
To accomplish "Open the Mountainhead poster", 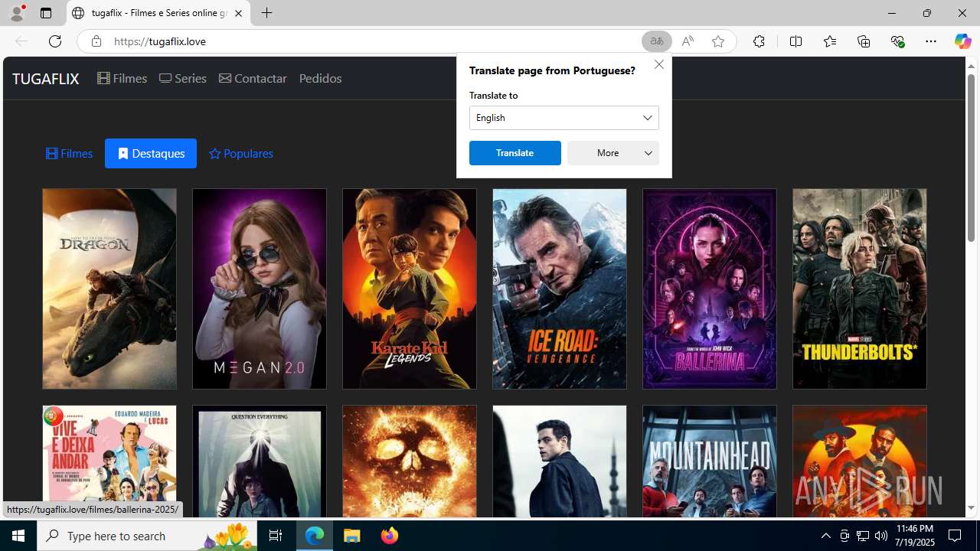I will [710, 461].
